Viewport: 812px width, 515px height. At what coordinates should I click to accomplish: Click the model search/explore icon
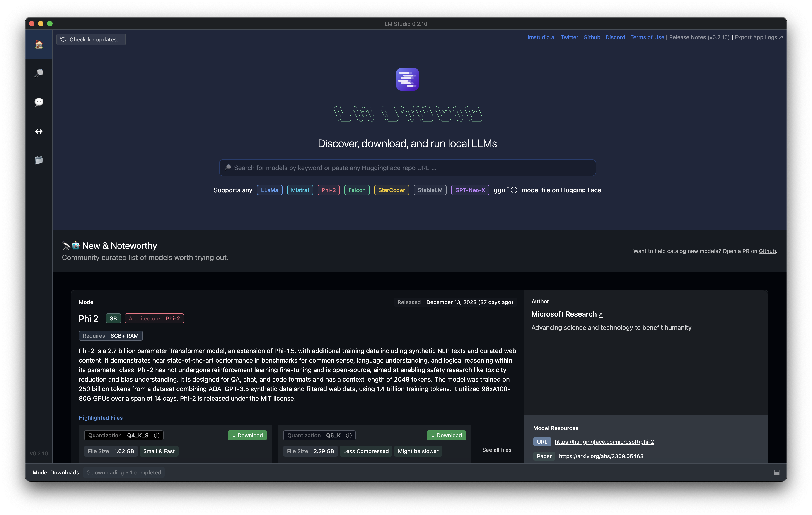tap(39, 73)
